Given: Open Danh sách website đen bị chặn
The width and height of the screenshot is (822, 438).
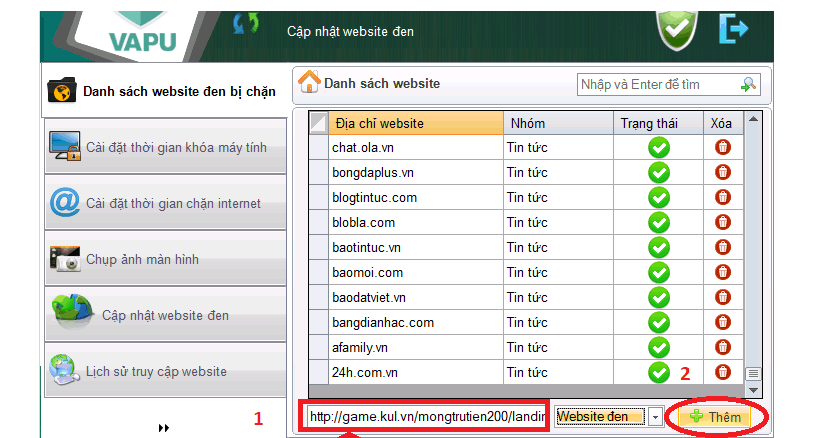Looking at the screenshot, I should (x=164, y=91).
